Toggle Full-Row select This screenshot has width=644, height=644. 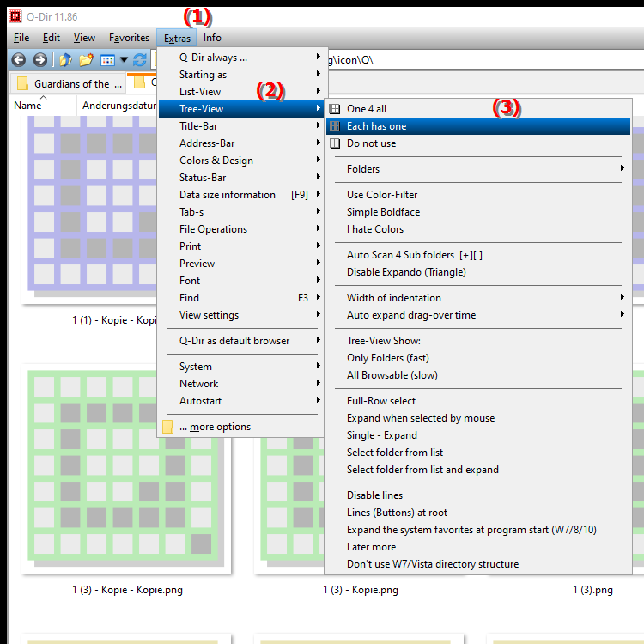coord(478,401)
